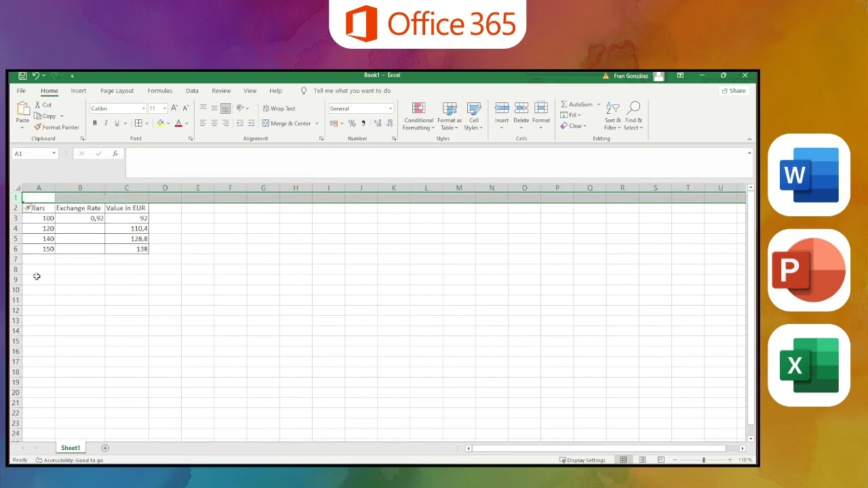Align cell text to the right
The width and height of the screenshot is (868, 488).
(225, 123)
